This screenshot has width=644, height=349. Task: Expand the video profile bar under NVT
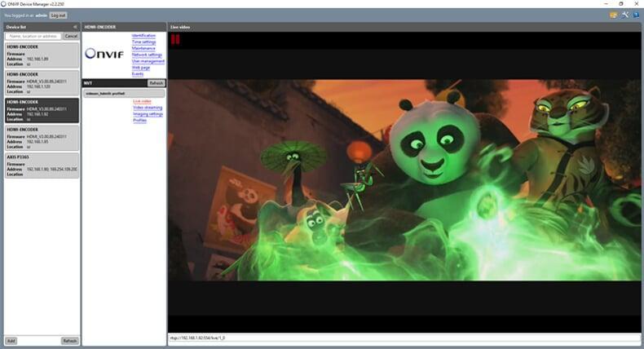point(124,93)
